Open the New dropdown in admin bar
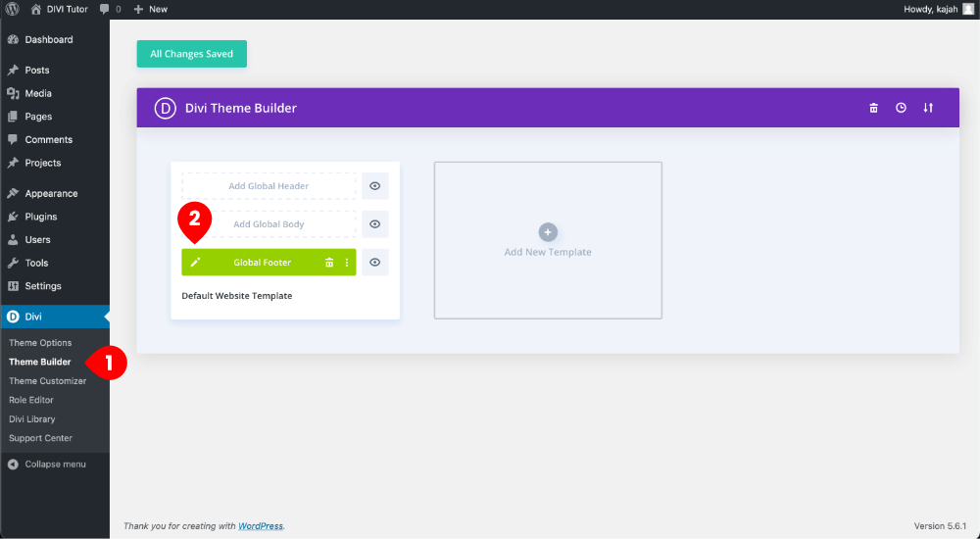This screenshot has width=980, height=539. (151, 10)
